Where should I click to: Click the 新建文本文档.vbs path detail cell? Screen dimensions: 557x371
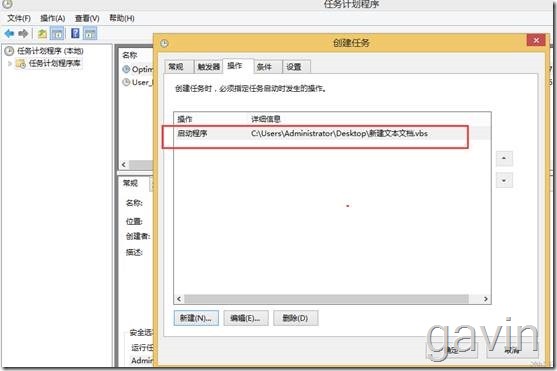(x=339, y=134)
